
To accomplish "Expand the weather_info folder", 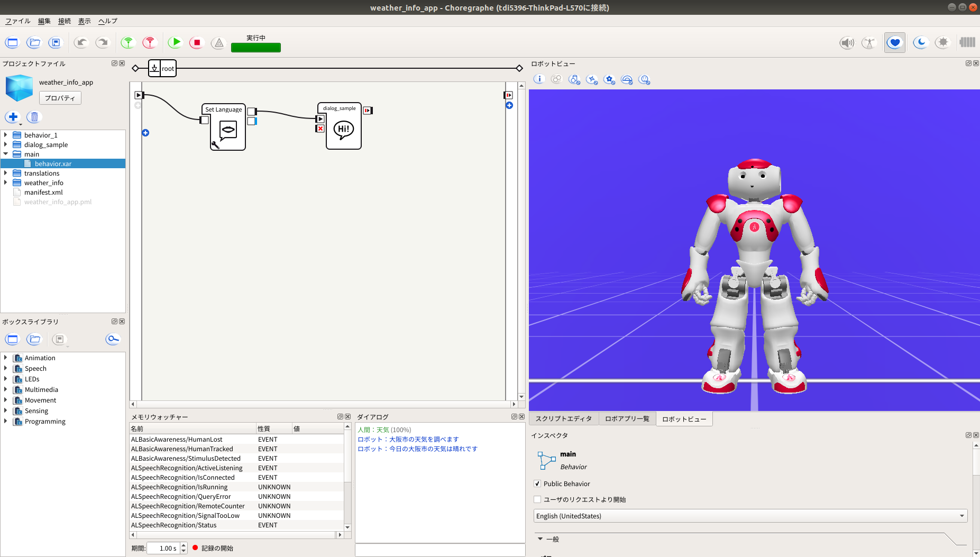I will (6, 182).
